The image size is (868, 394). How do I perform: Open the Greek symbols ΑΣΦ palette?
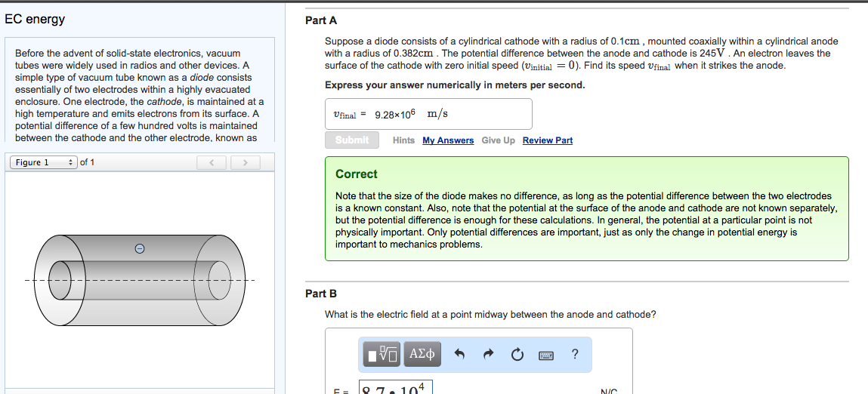tap(422, 353)
